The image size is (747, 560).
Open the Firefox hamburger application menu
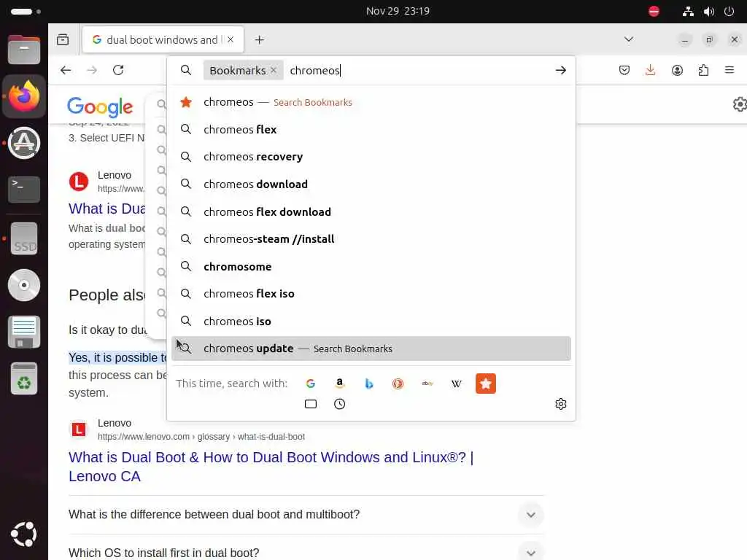(x=729, y=71)
